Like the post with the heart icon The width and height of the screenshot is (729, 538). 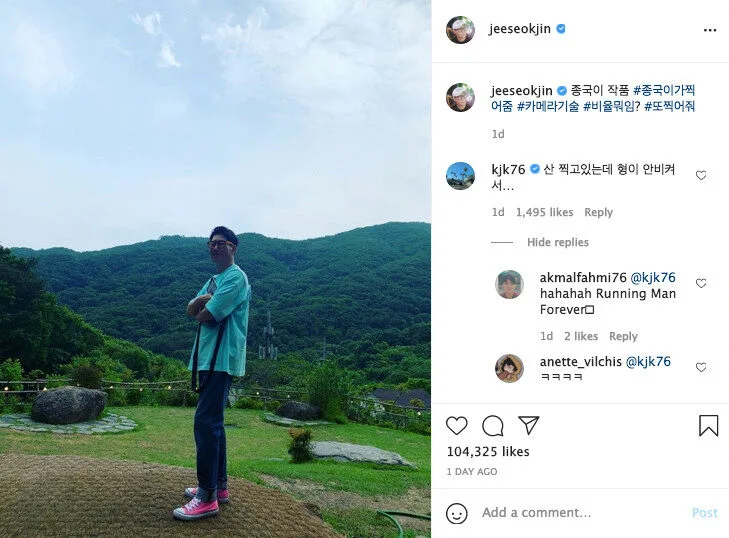457,425
